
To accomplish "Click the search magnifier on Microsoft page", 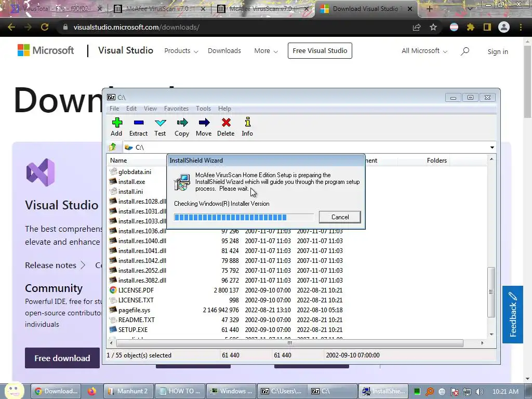I will (465, 51).
